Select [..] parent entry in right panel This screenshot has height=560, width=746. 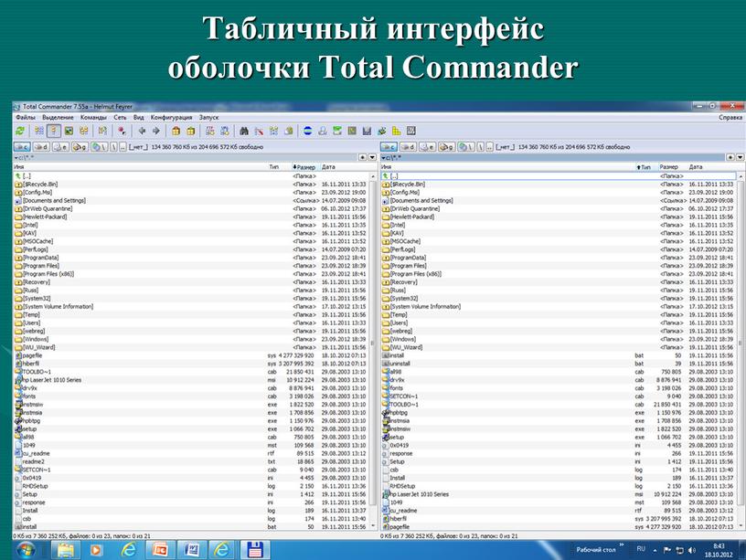point(559,176)
